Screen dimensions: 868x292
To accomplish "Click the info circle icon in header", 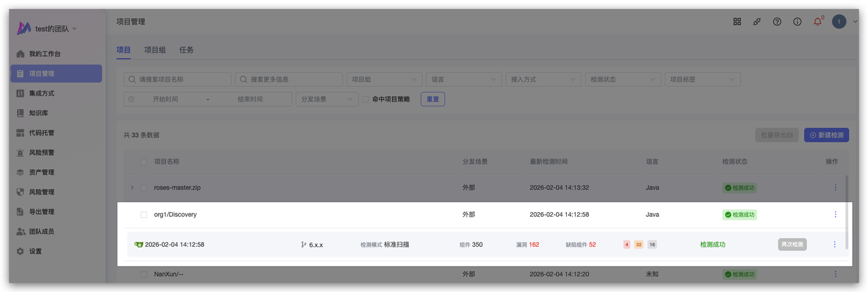I will click(x=797, y=22).
